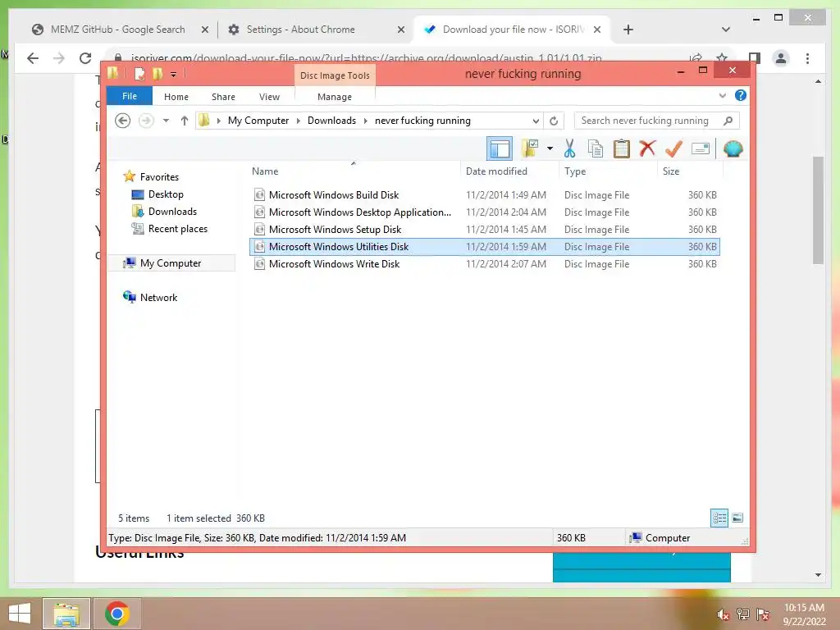Click the Rename icon in Explorer toolbar
The width and height of the screenshot is (840, 630).
click(x=701, y=148)
